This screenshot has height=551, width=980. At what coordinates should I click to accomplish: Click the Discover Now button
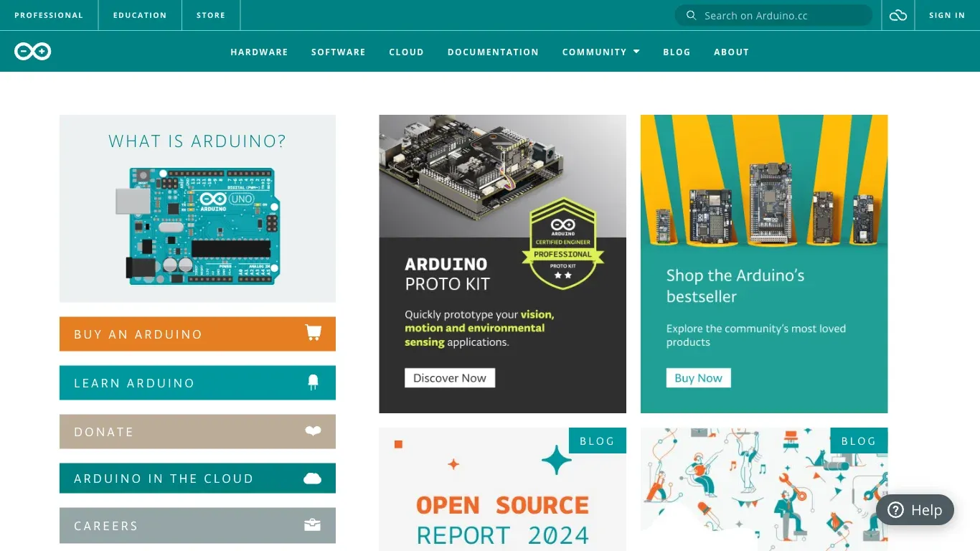click(x=450, y=378)
